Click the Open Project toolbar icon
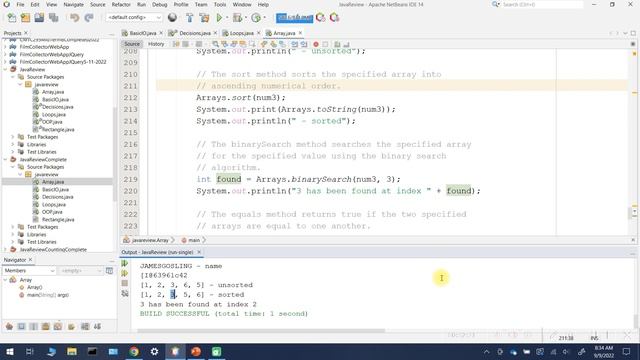The height and width of the screenshot is (360, 640). point(39,18)
